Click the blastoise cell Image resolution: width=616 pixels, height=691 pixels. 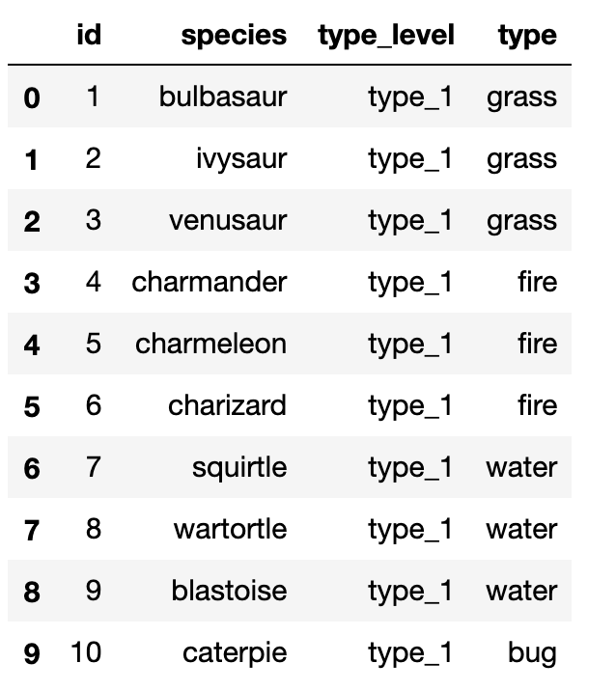229,591
